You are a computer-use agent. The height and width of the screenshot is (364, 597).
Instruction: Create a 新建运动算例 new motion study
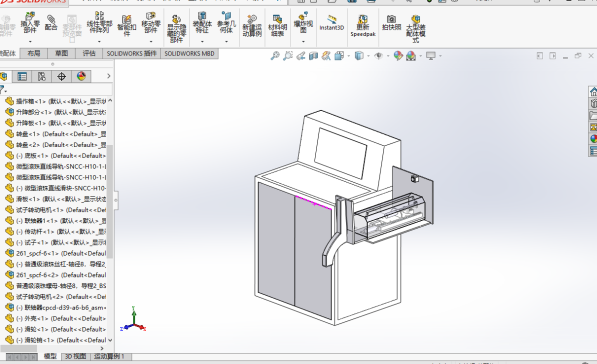(252, 26)
